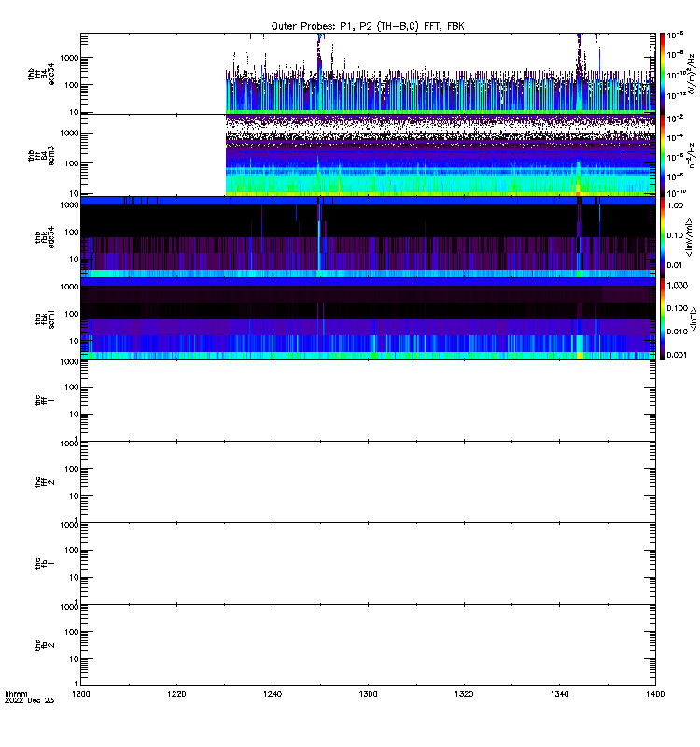Click the 1000 y-axis tick of thb fff edc34 panel
This screenshot has width=700, height=747.
[69, 58]
